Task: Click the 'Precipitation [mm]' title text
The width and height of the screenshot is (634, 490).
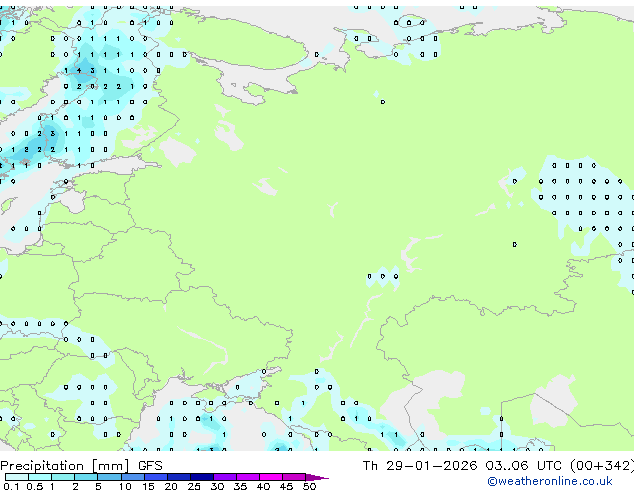Action: click(x=65, y=466)
